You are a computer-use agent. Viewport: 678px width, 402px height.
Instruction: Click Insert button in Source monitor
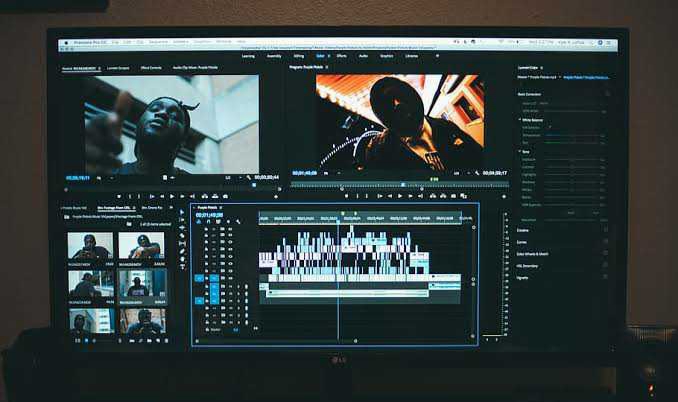tap(205, 196)
